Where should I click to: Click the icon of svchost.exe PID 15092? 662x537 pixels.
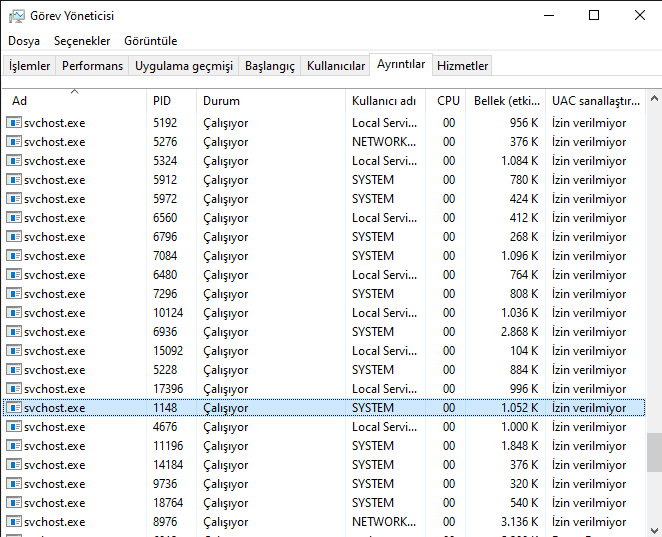pyautogui.click(x=14, y=350)
